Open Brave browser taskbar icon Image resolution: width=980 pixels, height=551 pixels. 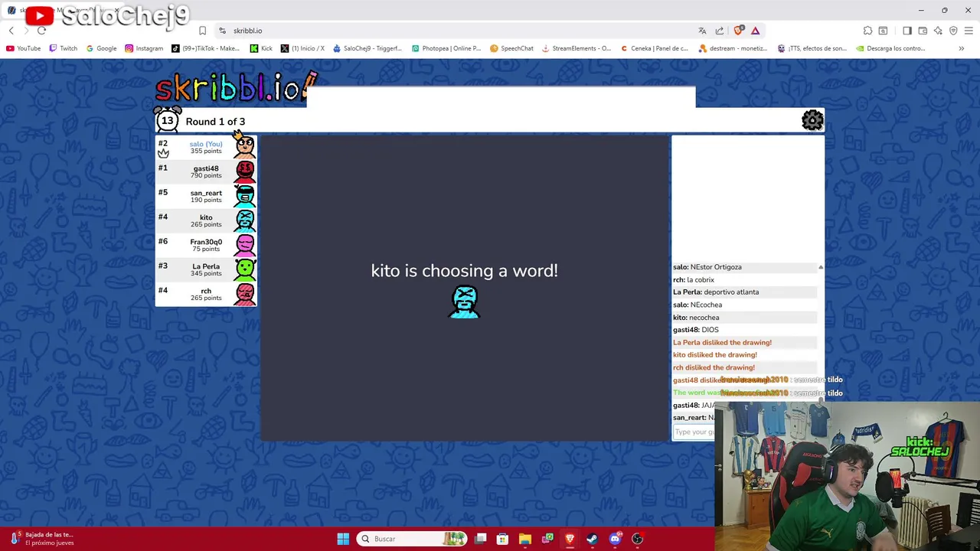click(570, 539)
